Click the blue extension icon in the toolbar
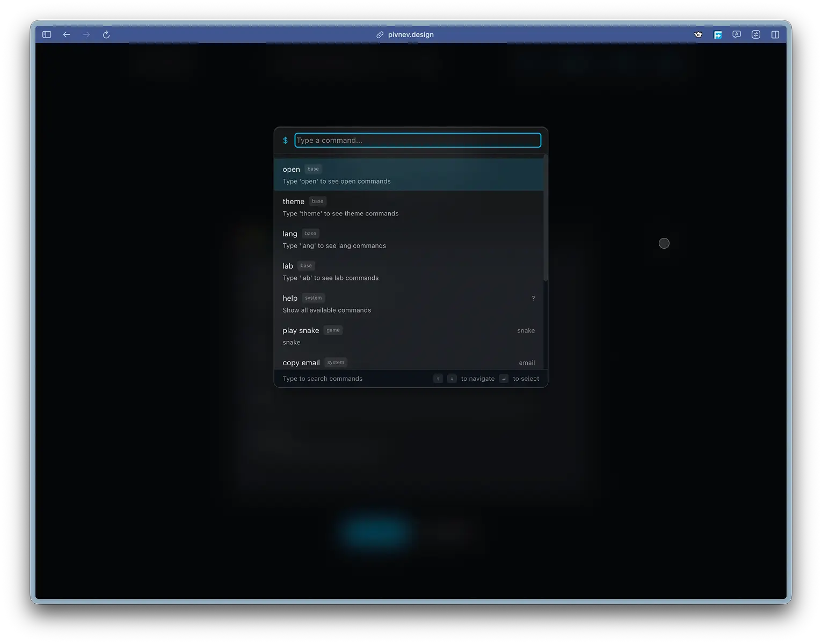 (x=718, y=34)
